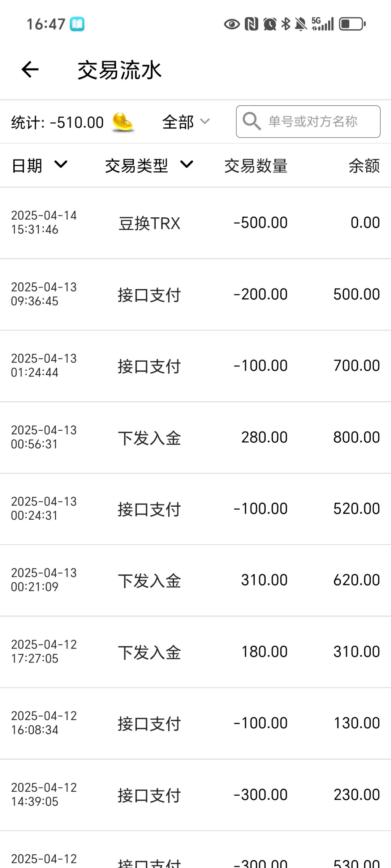Tap the book app icon beside clock
This screenshot has height=868, width=391.
[77, 24]
